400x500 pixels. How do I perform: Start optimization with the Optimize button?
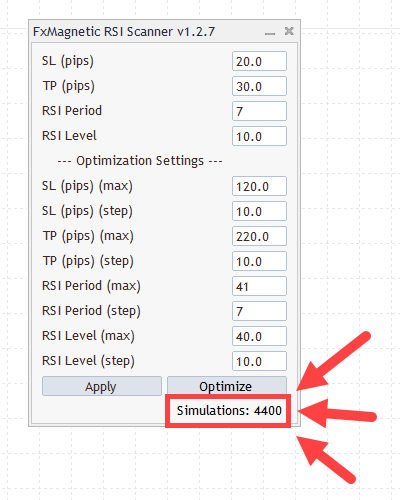click(x=227, y=385)
